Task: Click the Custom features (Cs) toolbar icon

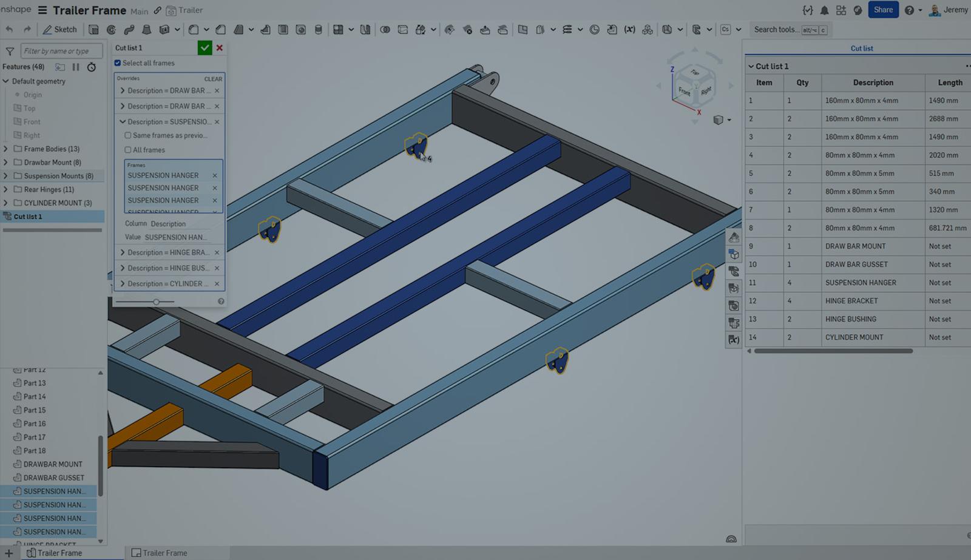Action: coord(726,29)
